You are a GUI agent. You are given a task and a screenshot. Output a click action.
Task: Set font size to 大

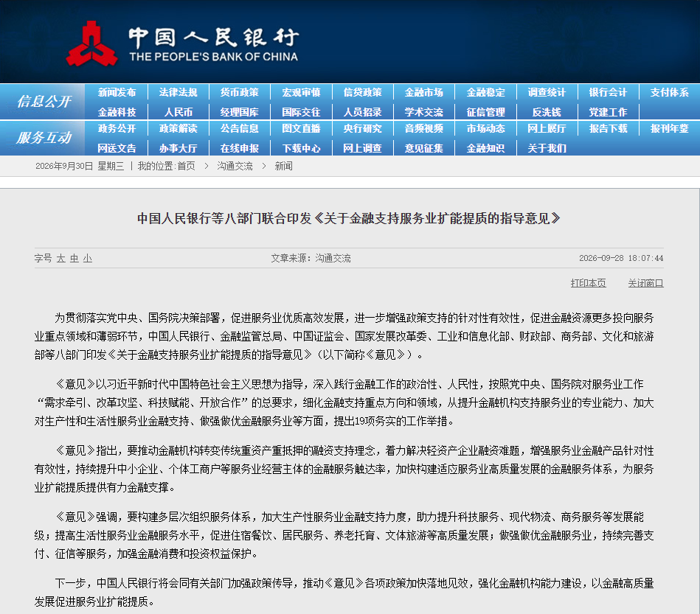point(61,259)
